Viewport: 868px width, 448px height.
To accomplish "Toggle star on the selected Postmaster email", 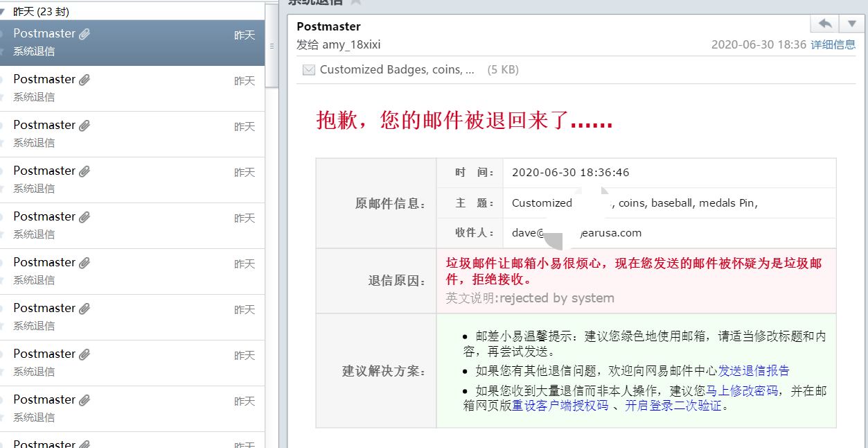I will coord(2,51).
